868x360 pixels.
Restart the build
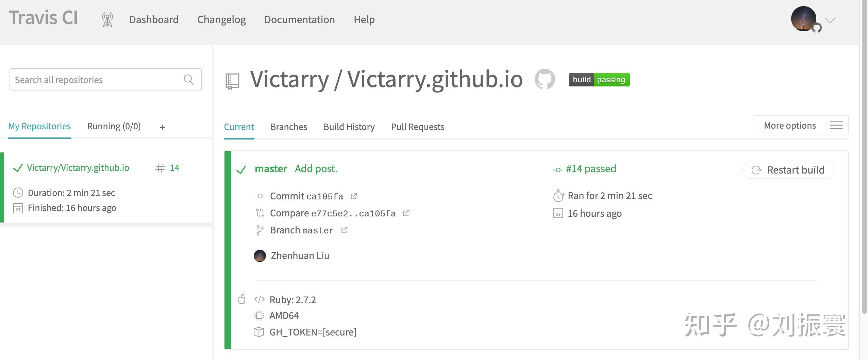pyautogui.click(x=788, y=170)
